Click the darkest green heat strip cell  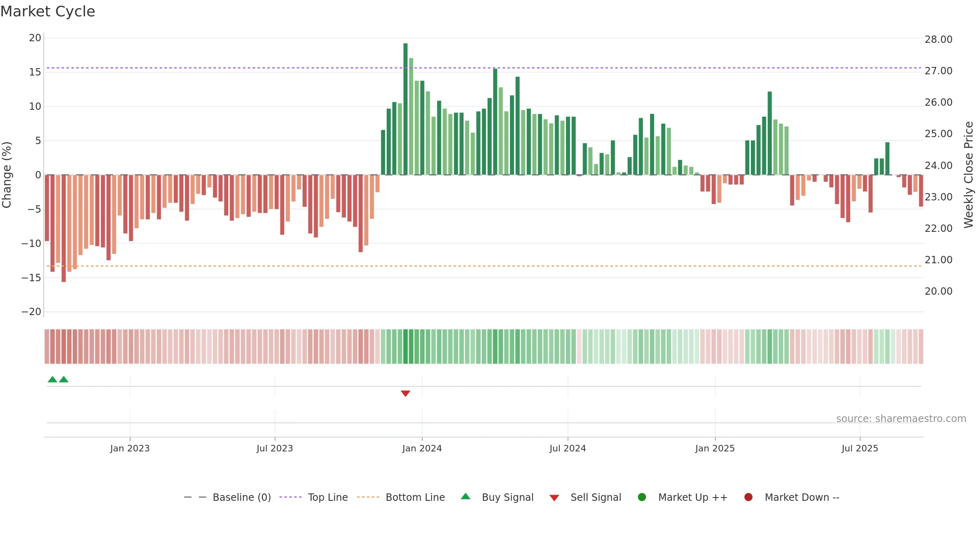point(405,347)
